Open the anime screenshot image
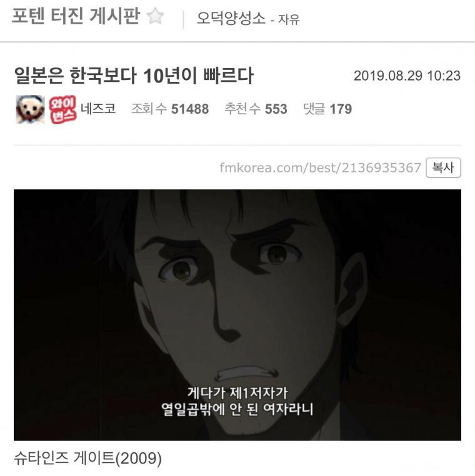 [237, 315]
